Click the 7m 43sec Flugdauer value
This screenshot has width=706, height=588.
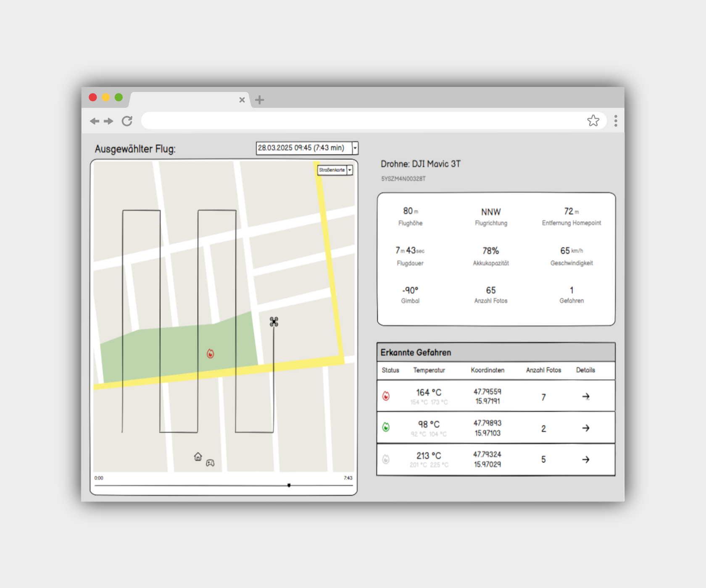coord(410,250)
